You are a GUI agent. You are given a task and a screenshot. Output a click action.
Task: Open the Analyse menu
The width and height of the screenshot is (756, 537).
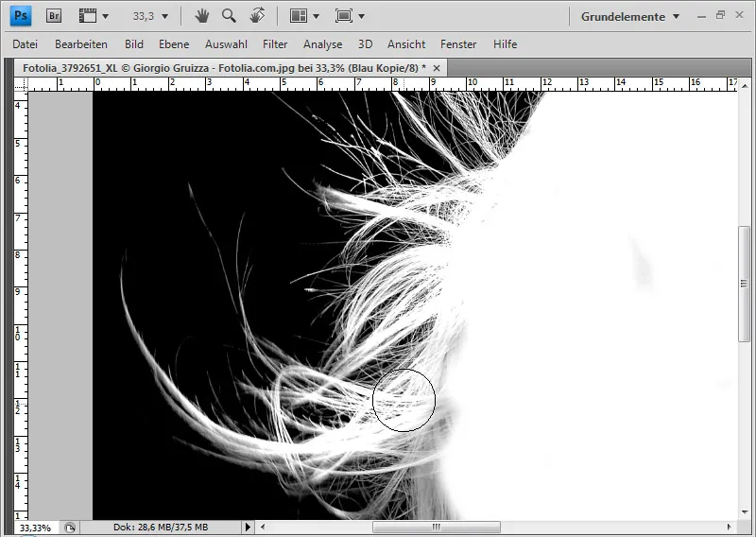pyautogui.click(x=322, y=44)
